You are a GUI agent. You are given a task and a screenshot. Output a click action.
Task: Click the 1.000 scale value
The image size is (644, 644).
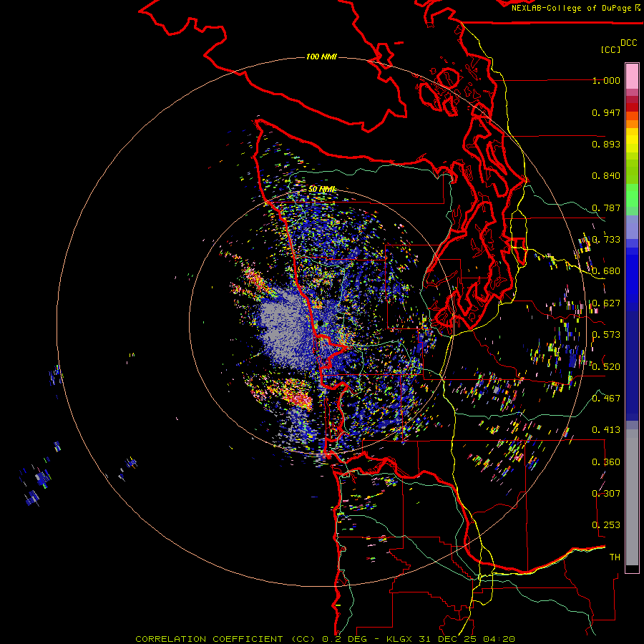606,80
